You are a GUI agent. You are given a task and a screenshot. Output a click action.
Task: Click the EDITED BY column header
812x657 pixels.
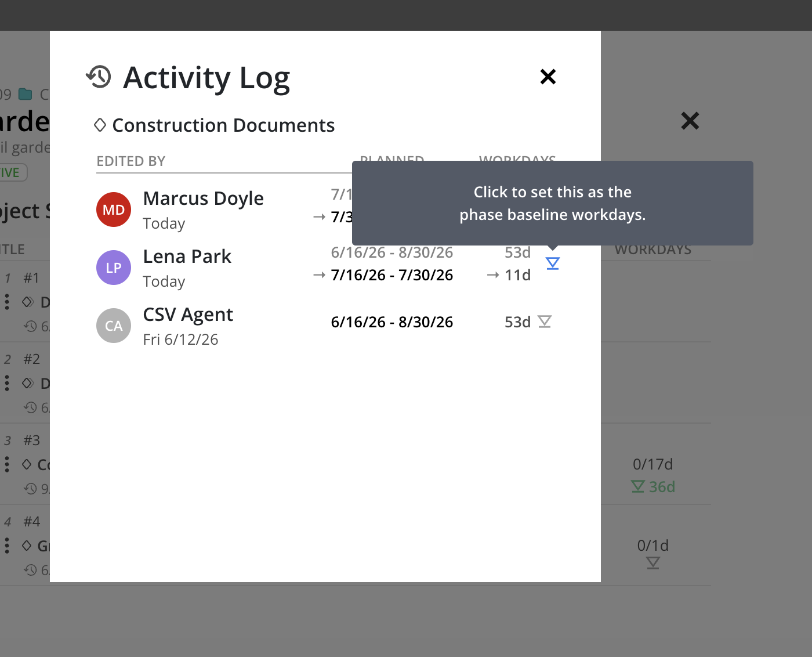(x=131, y=161)
